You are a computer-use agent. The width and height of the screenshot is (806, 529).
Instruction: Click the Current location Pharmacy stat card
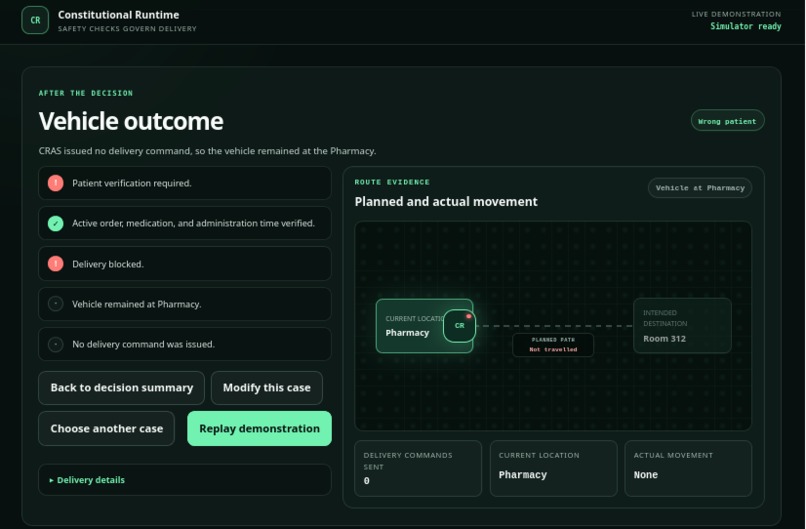(554, 468)
